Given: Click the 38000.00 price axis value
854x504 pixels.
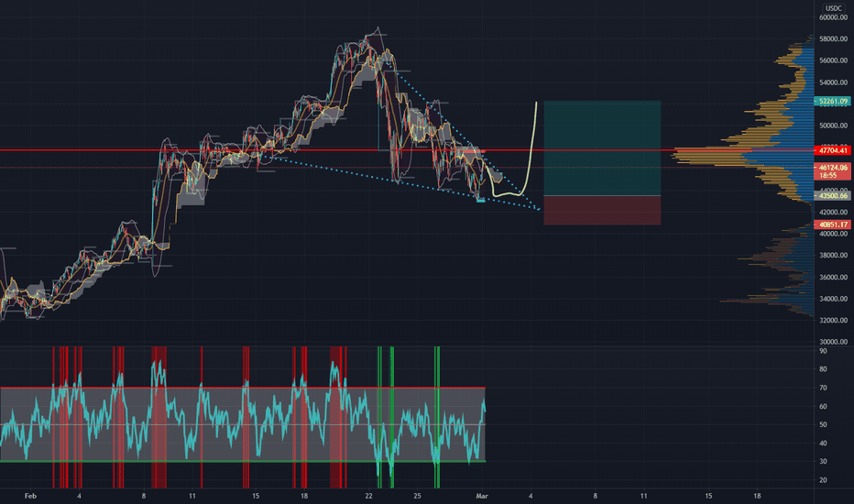Looking at the screenshot, I should pyautogui.click(x=833, y=255).
